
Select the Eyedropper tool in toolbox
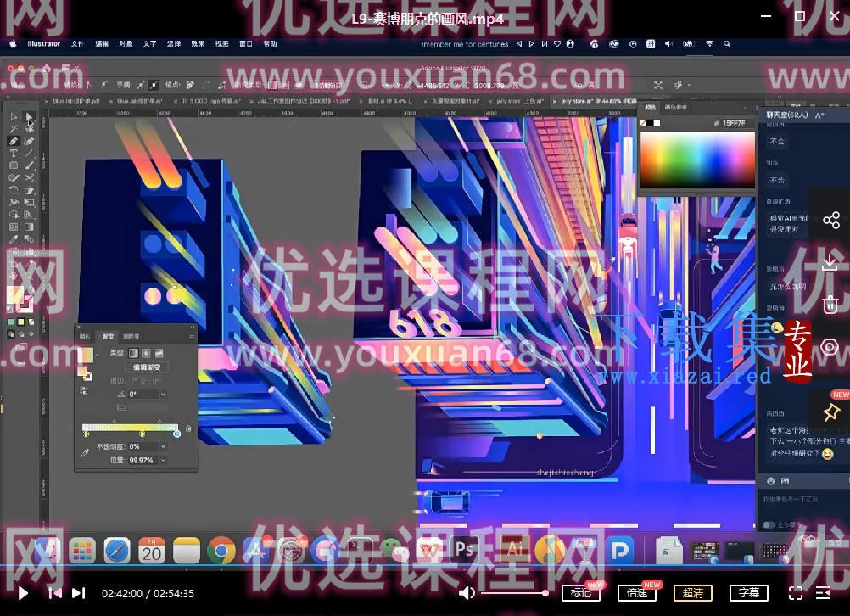(14, 239)
